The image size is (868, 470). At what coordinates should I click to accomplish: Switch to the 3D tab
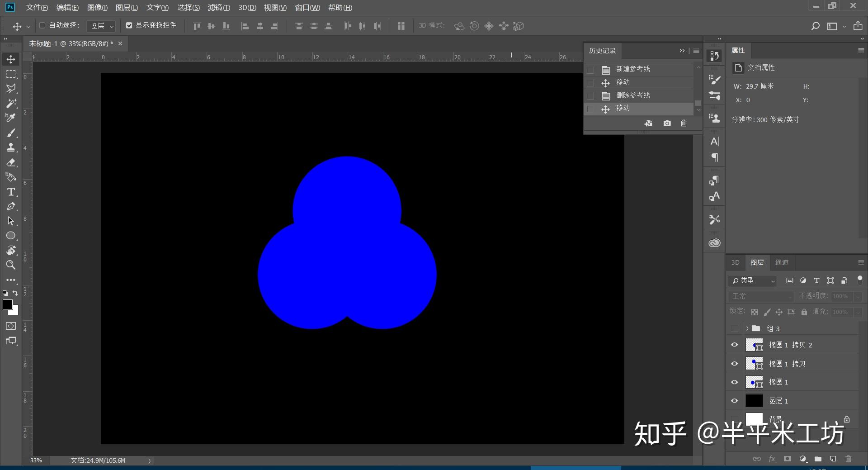pyautogui.click(x=736, y=262)
